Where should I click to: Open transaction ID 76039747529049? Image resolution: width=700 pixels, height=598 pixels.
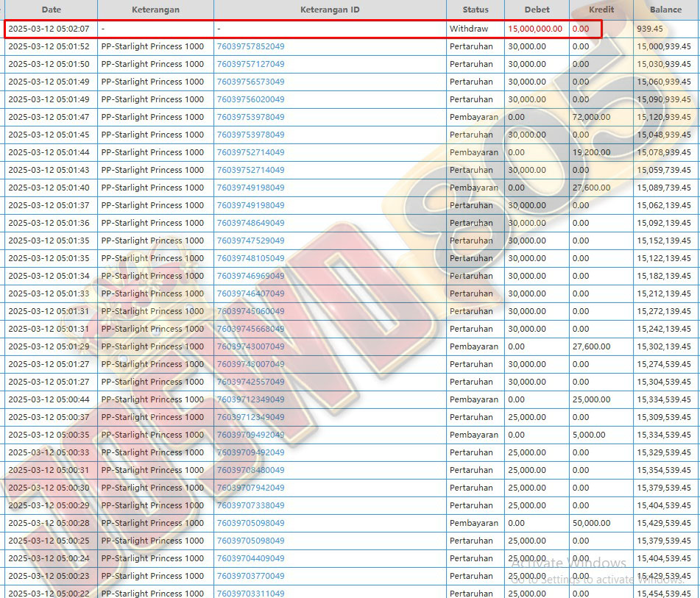point(250,241)
